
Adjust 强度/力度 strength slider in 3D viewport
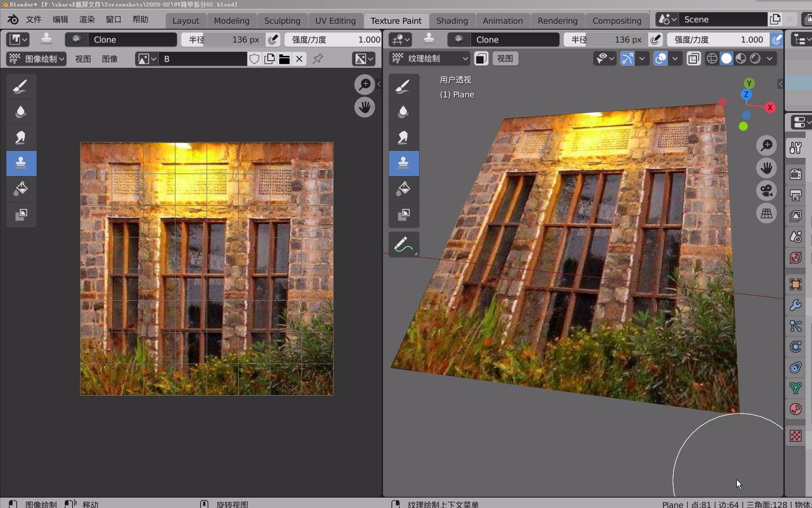tap(718, 40)
